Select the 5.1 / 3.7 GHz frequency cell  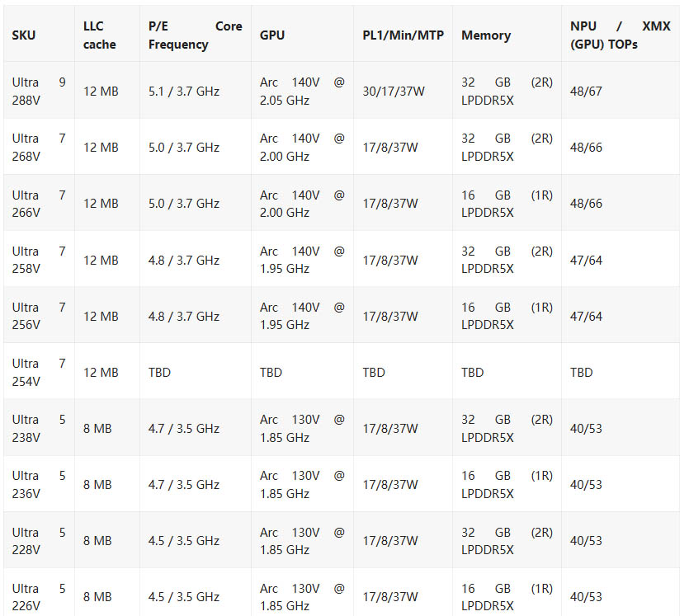[184, 92]
